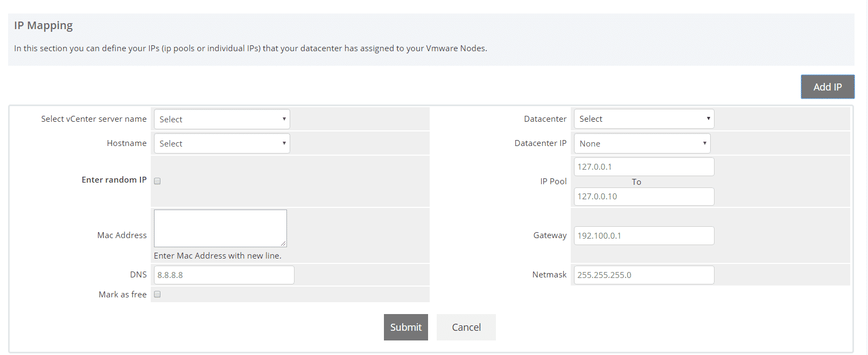Click the IP Mapping section heading
The height and width of the screenshot is (355, 868).
[43, 25]
